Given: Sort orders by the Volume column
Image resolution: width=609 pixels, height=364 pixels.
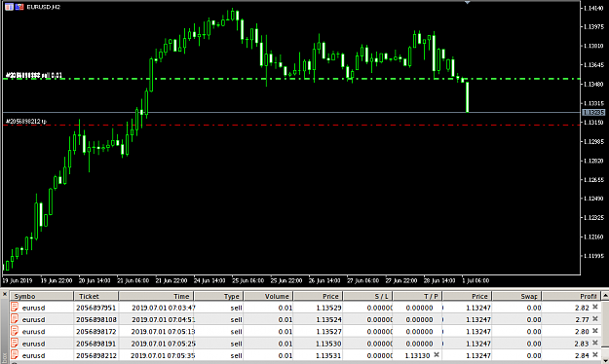Looking at the screenshot, I should pyautogui.click(x=268, y=296).
